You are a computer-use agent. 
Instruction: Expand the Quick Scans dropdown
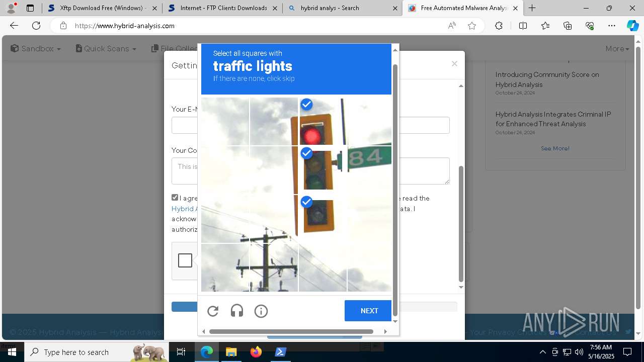106,48
